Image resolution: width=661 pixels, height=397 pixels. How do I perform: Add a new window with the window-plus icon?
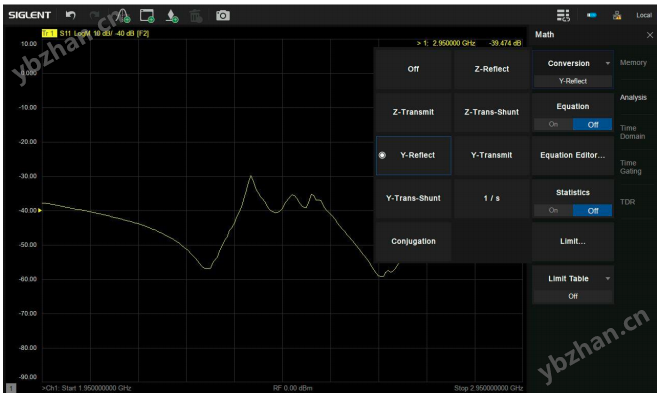pyautogui.click(x=147, y=16)
